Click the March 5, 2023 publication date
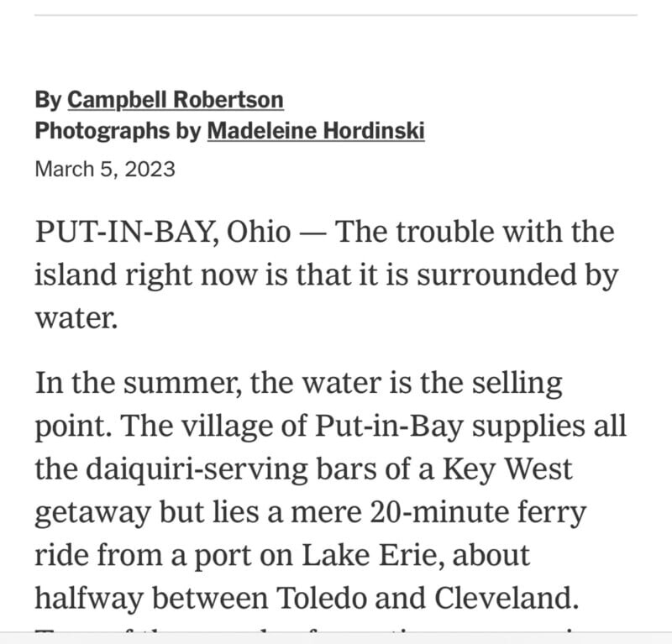 coord(105,169)
